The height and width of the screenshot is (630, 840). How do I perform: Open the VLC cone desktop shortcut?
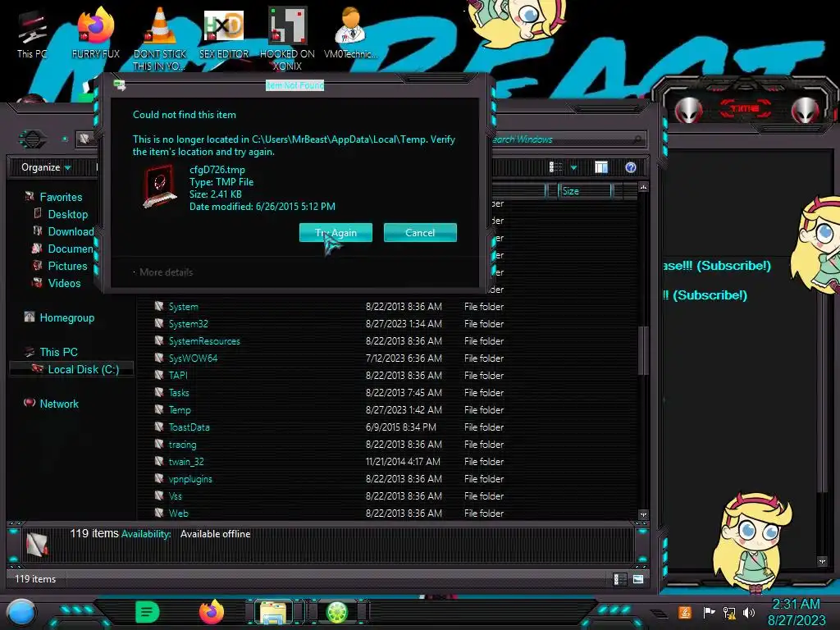click(x=160, y=39)
